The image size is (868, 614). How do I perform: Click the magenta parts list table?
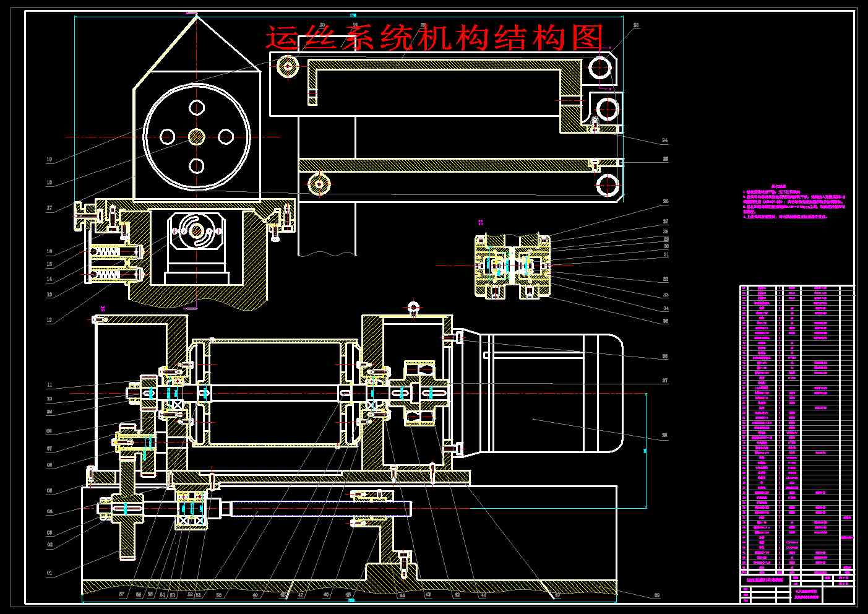pyautogui.click(x=797, y=430)
